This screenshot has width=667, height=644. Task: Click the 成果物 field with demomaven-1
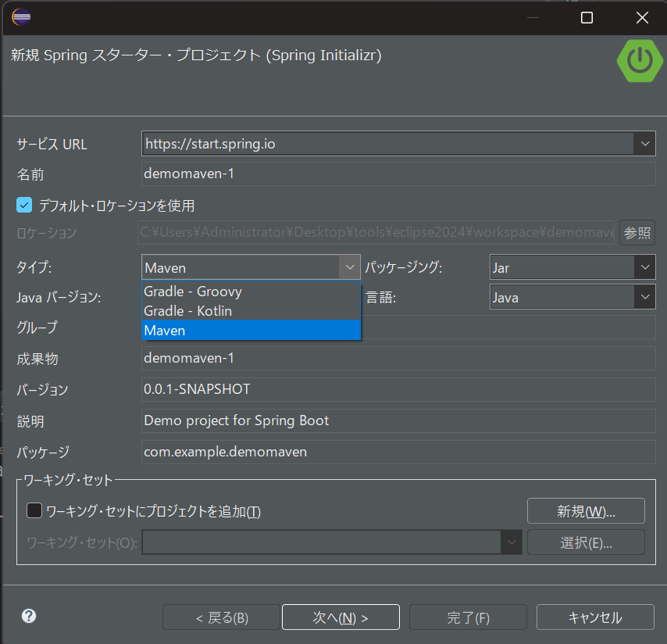point(398,358)
